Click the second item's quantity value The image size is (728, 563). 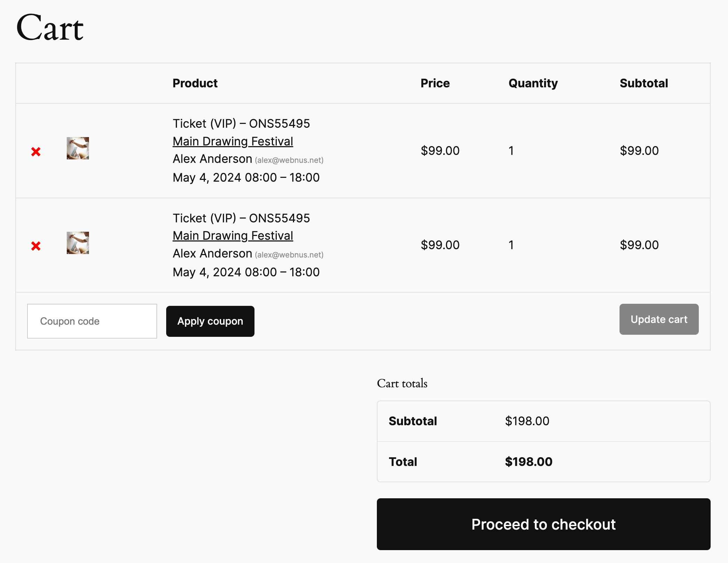click(511, 245)
